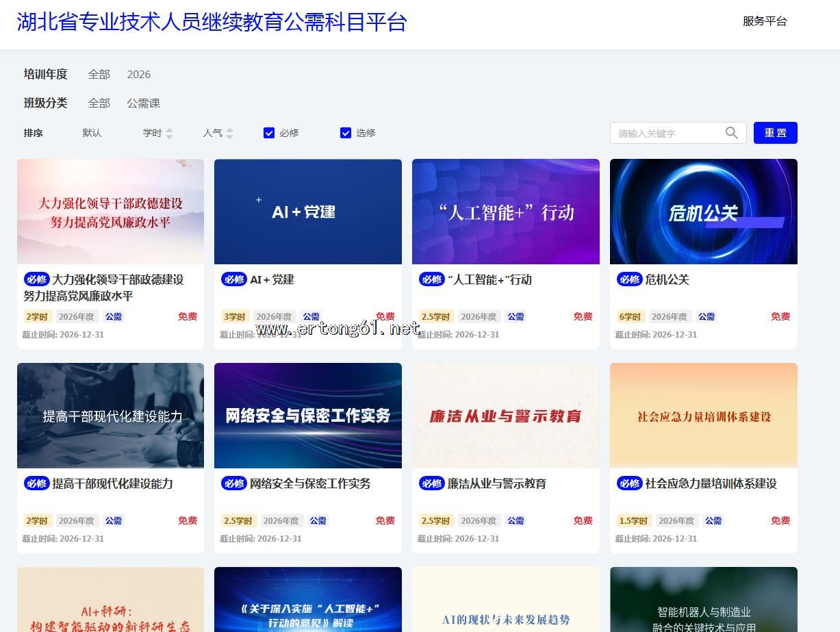Open the 服务平台 link
The image size is (840, 632).
764,21
